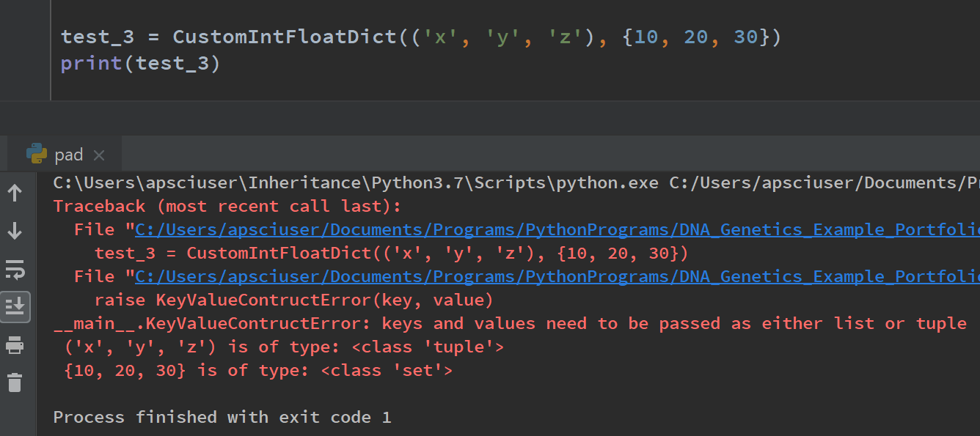Click the raise KeyValueContructError line in console
Image resolution: width=980 pixels, height=436 pixels.
click(x=293, y=300)
